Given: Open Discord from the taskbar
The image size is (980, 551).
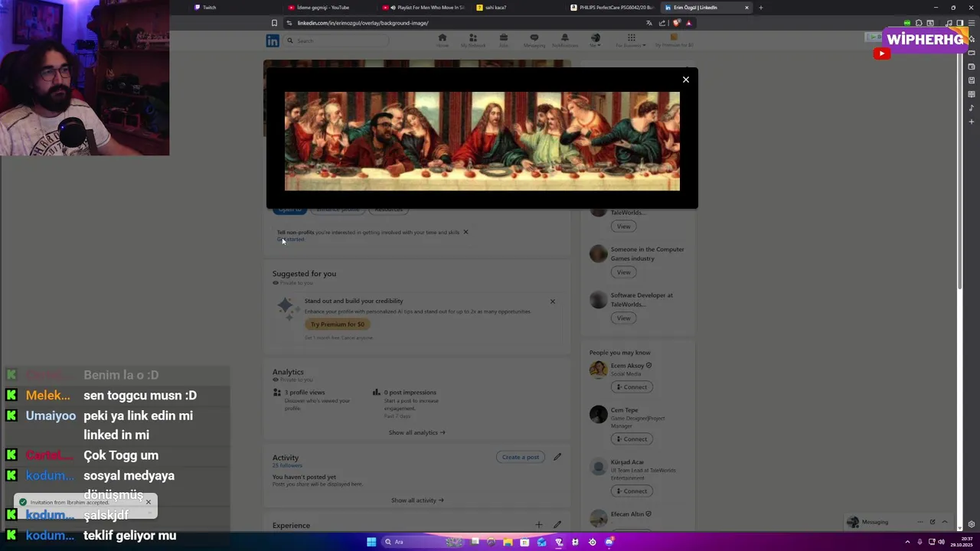Looking at the screenshot, I should (609, 542).
